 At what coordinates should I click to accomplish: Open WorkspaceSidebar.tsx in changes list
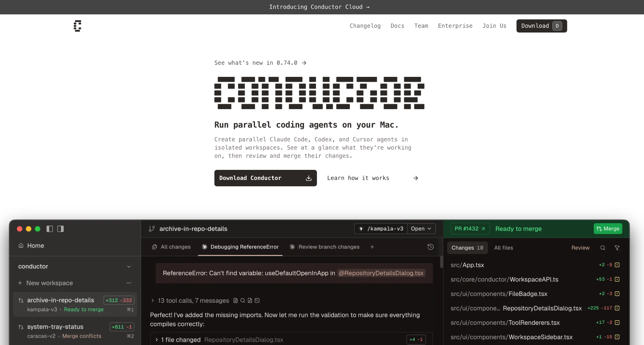point(512,337)
